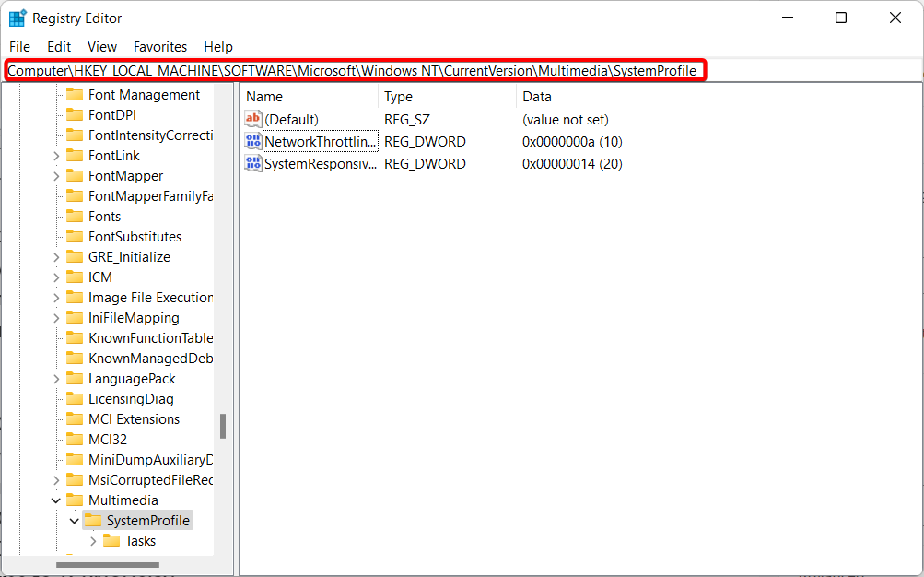Click the SystemProfile folder icon
Screen dimensions: 924x577
[95, 520]
